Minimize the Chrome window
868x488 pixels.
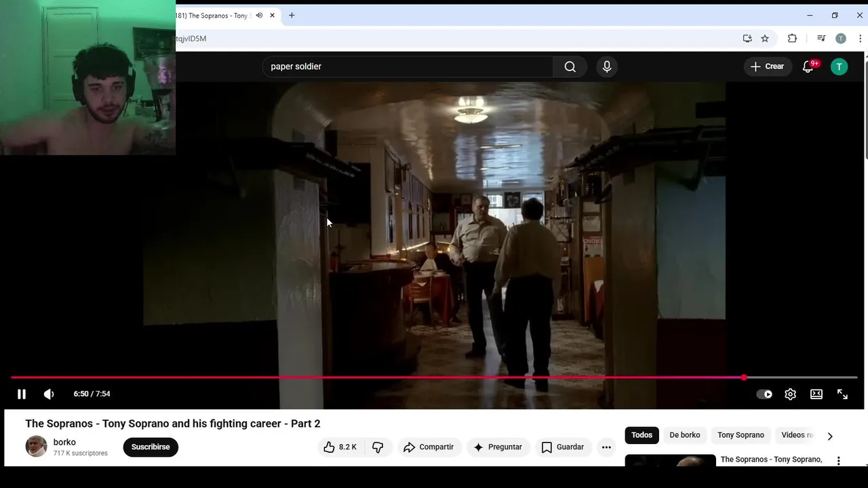click(810, 16)
